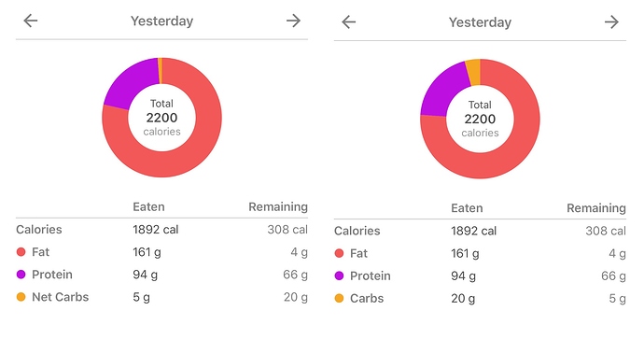644x339 pixels.
Task: Select the Carbs 20 g eaten value
Action: coord(463,298)
